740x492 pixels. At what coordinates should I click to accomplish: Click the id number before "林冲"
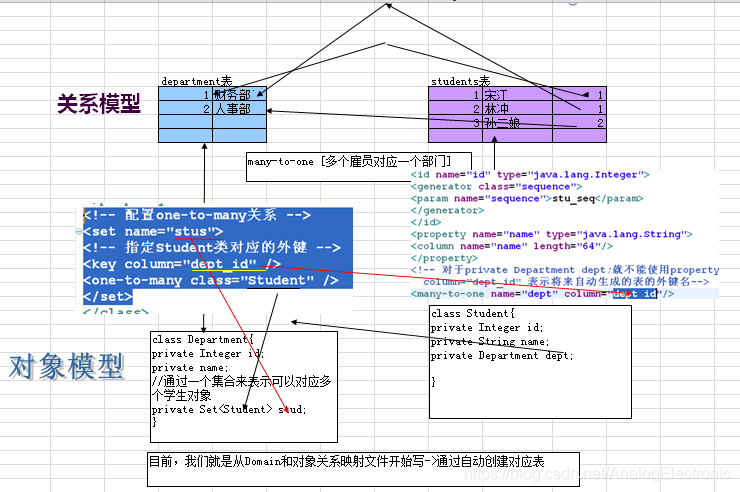[x=476, y=109]
